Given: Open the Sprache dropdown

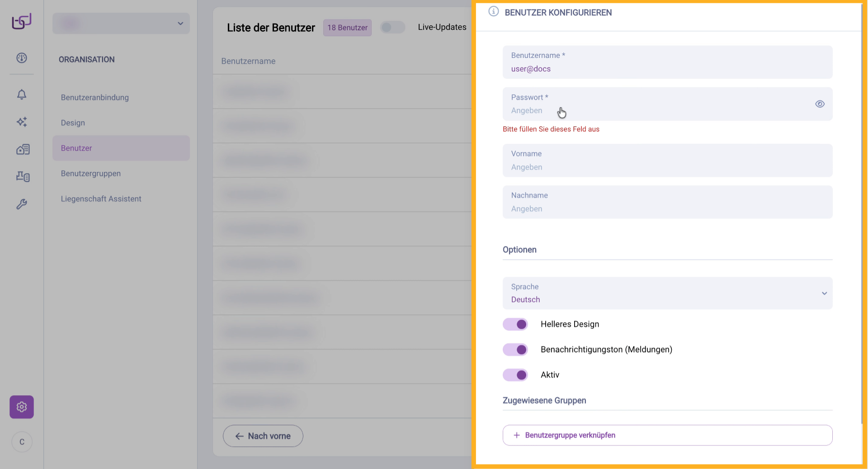Looking at the screenshot, I should tap(667, 293).
